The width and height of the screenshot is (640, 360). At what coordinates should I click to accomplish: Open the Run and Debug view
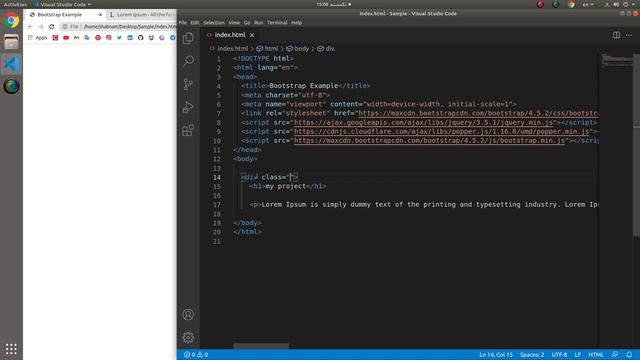pos(188,107)
